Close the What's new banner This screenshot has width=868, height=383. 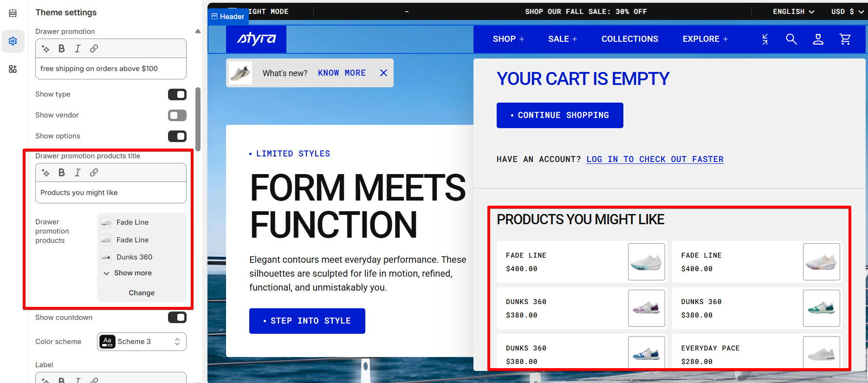(383, 73)
